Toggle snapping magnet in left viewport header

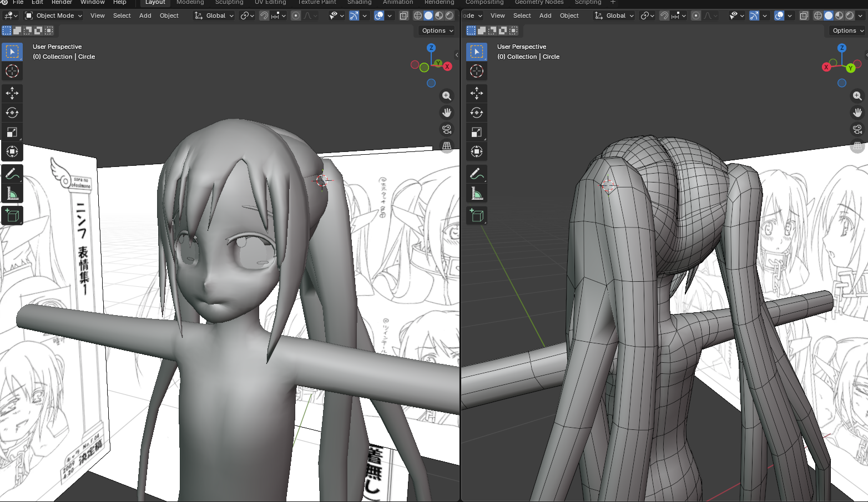point(265,16)
